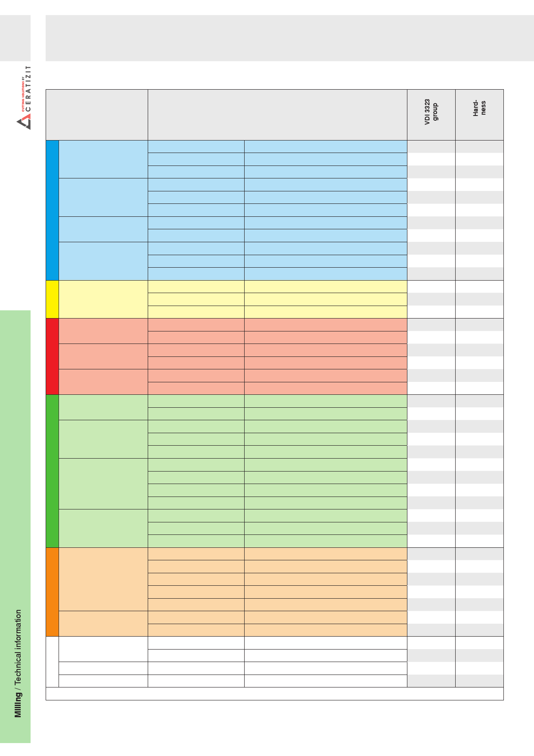
Task: Click the large light-yellow merged cell
Action: pos(103,300)
